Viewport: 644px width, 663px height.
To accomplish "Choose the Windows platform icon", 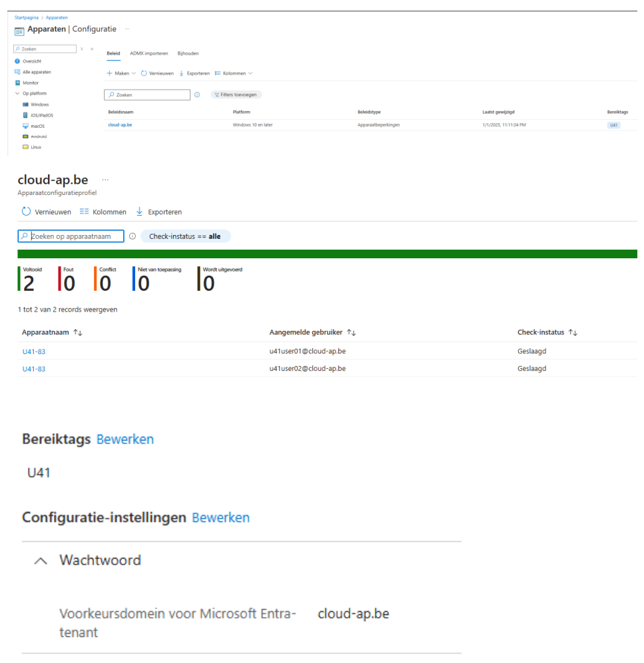I will pos(25,105).
